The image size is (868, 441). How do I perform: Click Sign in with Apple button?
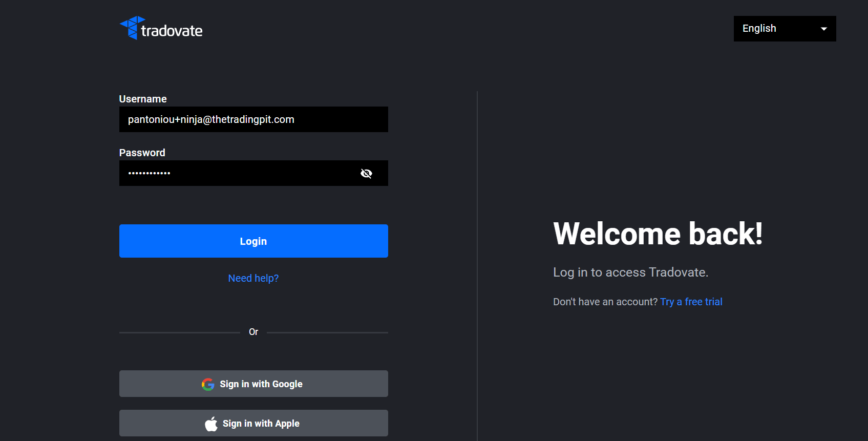pyautogui.click(x=253, y=423)
